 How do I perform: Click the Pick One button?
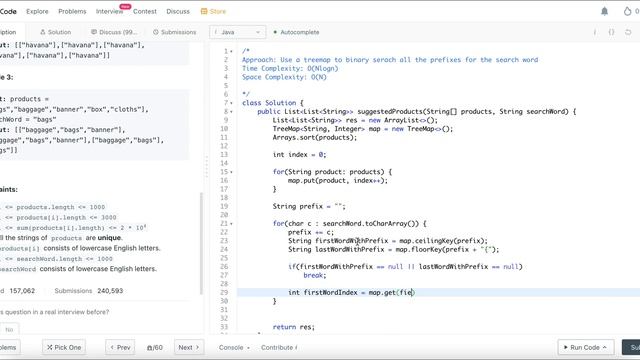click(64, 347)
